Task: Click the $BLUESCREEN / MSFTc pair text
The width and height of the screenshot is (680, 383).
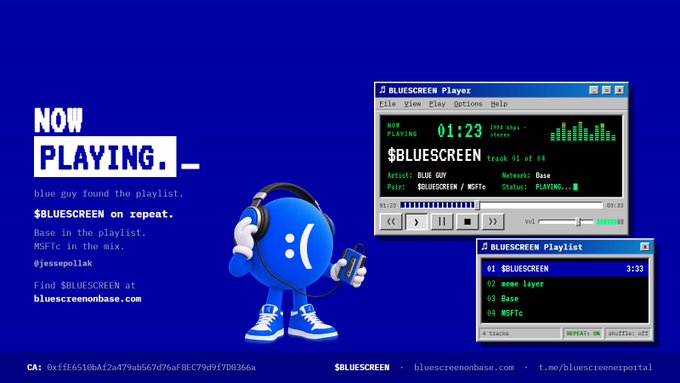Action: 451,187
